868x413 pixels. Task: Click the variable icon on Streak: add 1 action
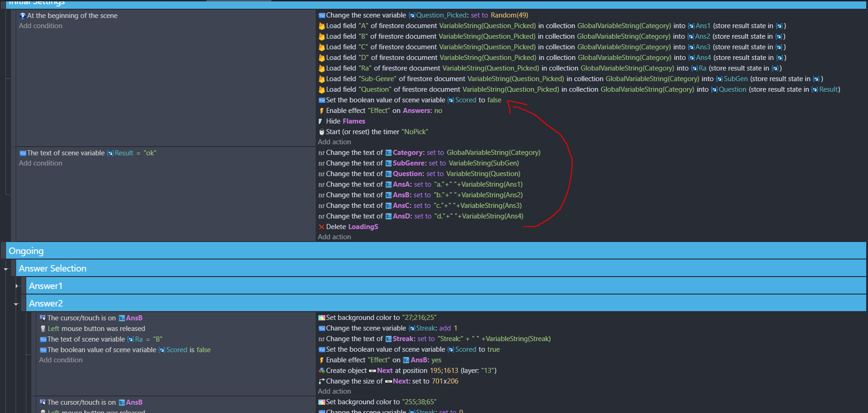pos(322,329)
